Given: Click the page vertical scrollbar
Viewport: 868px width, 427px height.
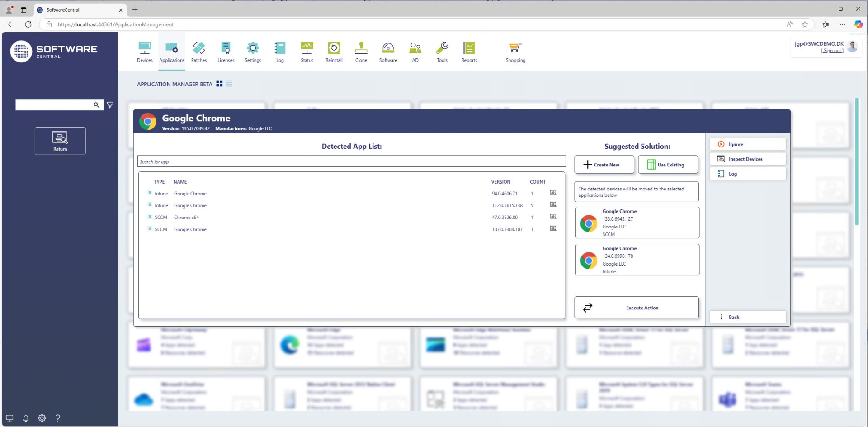Looking at the screenshot, I should [x=856, y=161].
